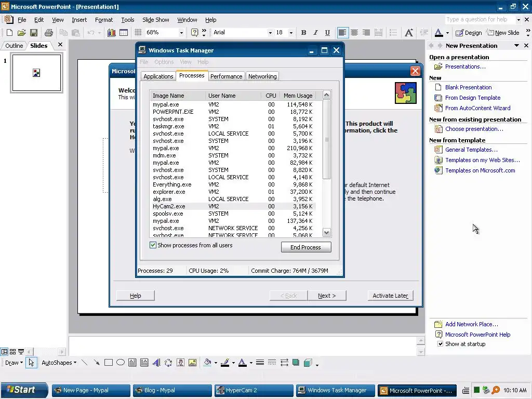
Task: Click the Center alignment icon
Action: [354, 33]
